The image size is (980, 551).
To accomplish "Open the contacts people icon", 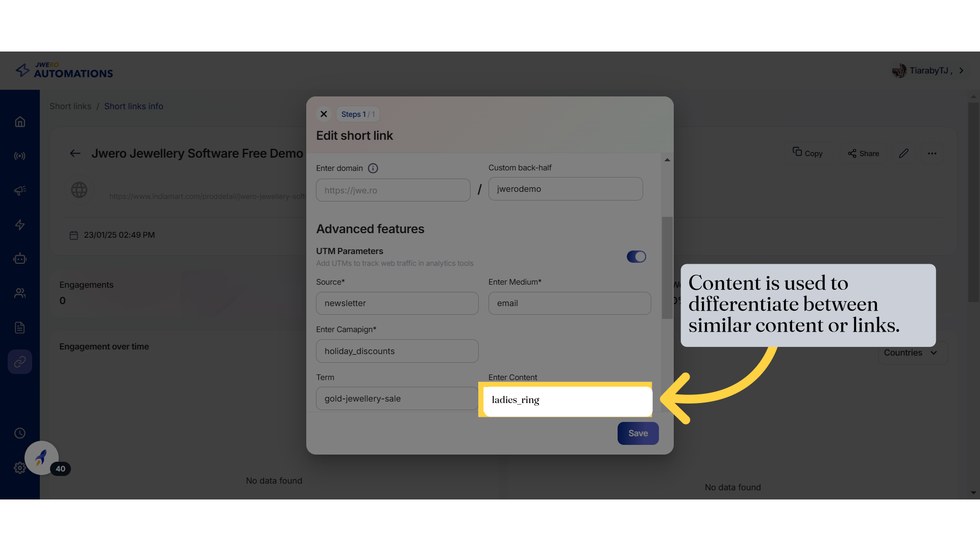I will pyautogui.click(x=20, y=293).
